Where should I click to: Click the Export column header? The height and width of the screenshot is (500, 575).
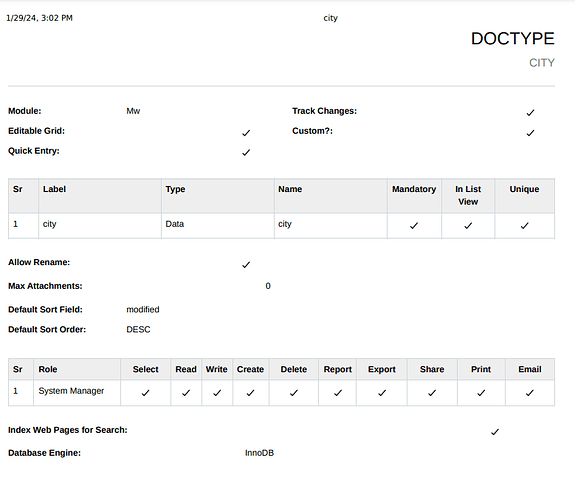point(382,369)
